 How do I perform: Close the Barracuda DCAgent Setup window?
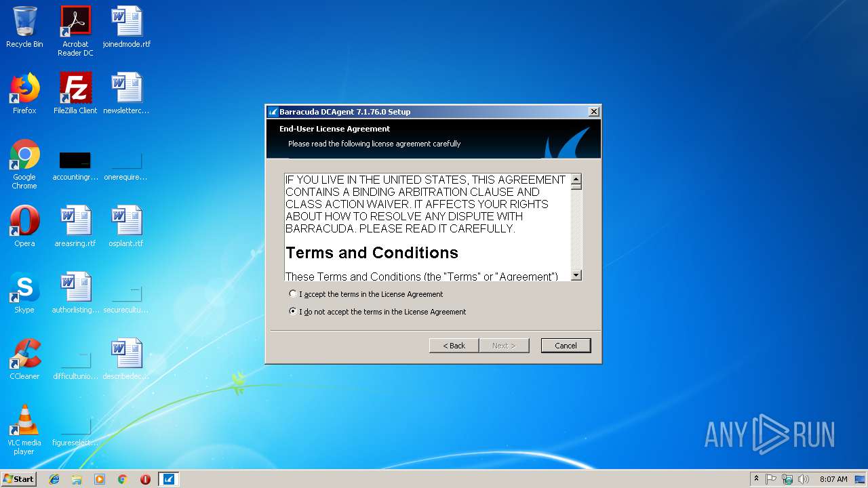click(x=593, y=112)
